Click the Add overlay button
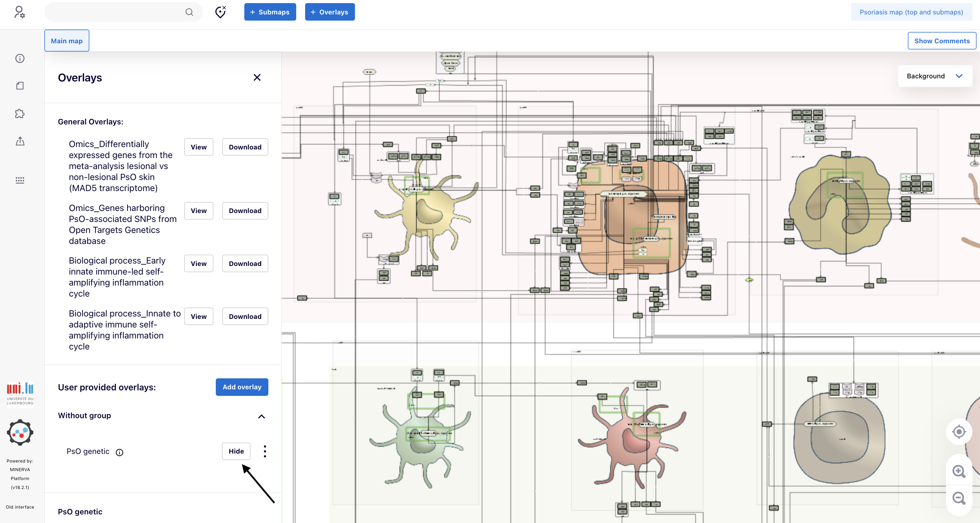Image resolution: width=980 pixels, height=523 pixels. click(x=242, y=387)
